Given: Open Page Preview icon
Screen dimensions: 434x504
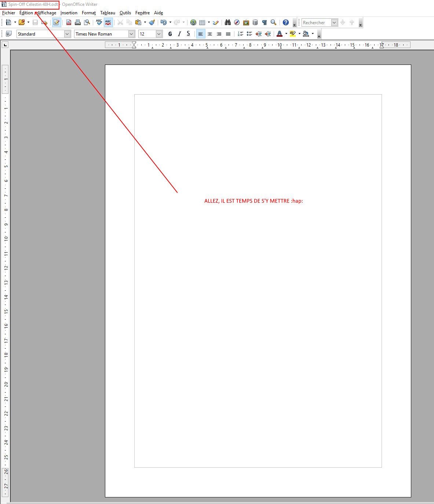Looking at the screenshot, I should tap(87, 22).
